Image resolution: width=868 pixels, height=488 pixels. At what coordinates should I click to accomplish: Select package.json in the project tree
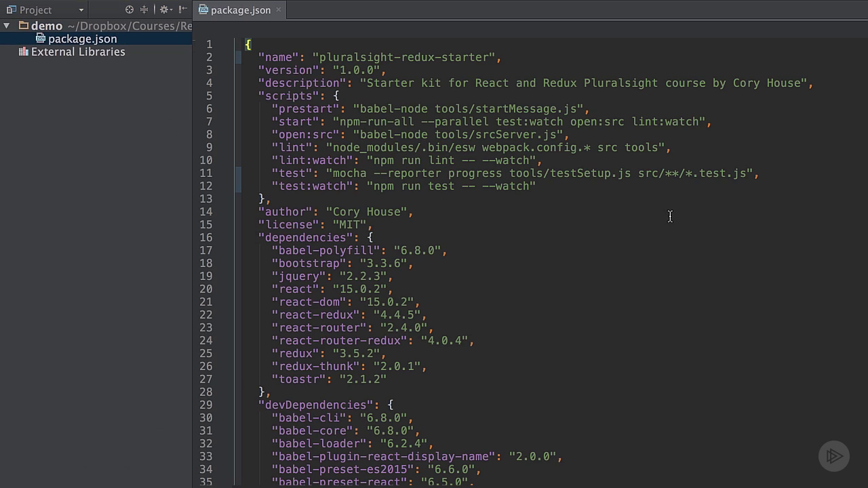(x=82, y=39)
